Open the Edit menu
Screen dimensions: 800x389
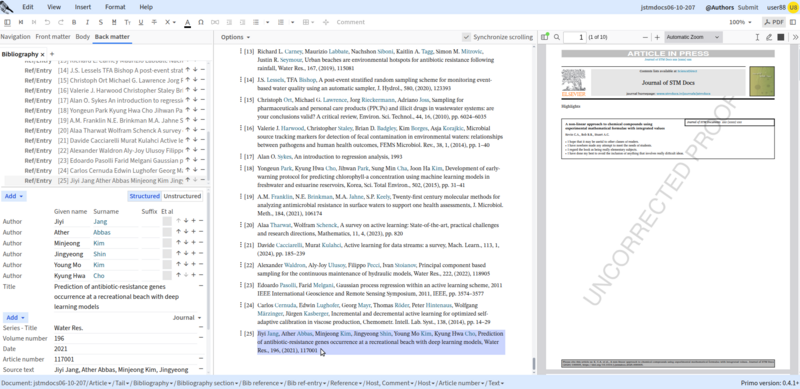tap(28, 7)
